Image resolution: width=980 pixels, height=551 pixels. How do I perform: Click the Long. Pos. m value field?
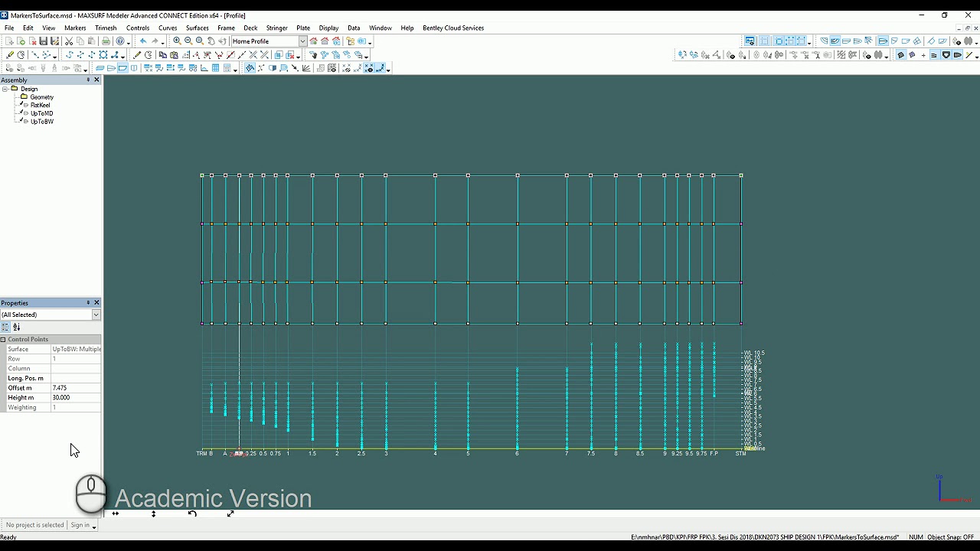76,378
